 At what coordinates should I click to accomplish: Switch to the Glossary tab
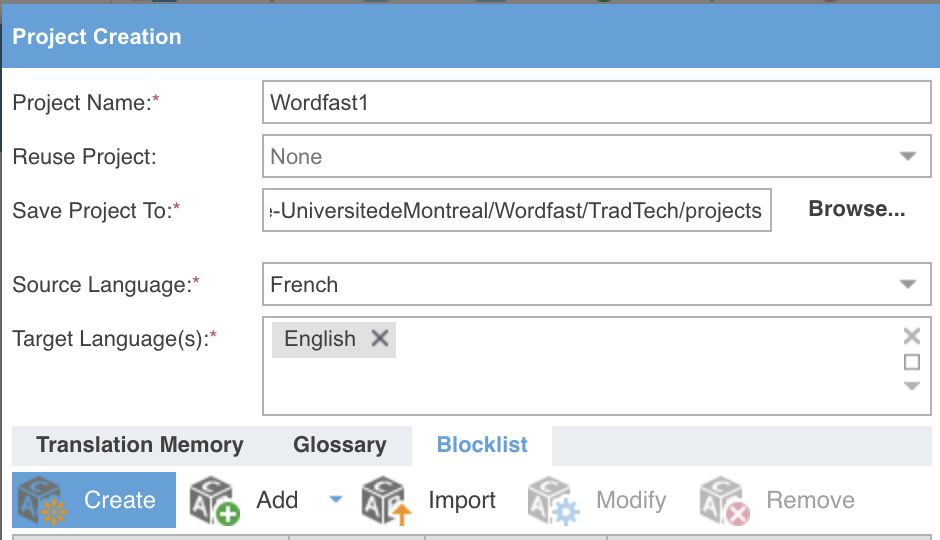(x=340, y=445)
